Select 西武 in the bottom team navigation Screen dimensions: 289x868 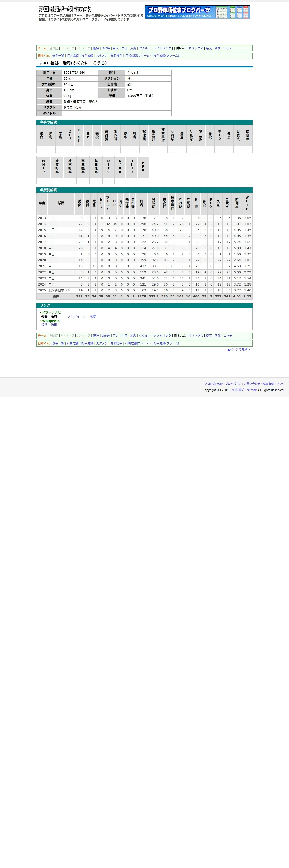pyautogui.click(x=218, y=336)
